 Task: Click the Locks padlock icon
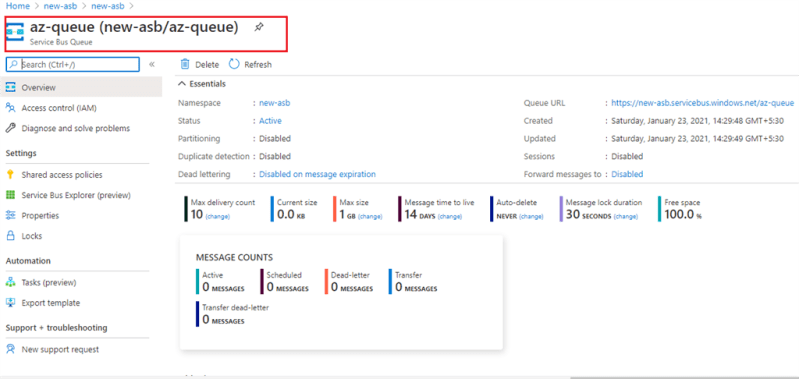coord(10,236)
